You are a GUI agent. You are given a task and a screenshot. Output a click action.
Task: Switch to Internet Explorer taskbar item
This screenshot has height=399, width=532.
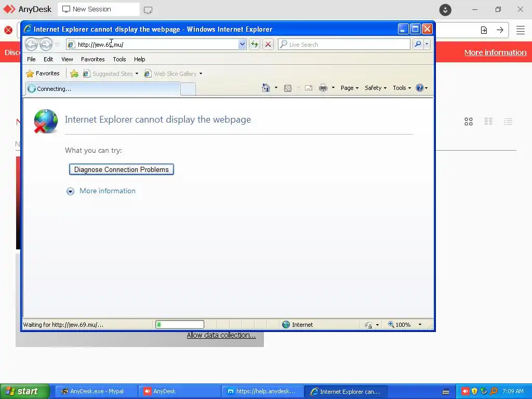(345, 392)
